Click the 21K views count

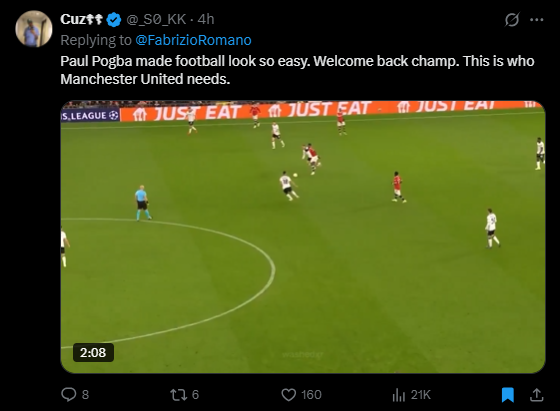coord(421,395)
